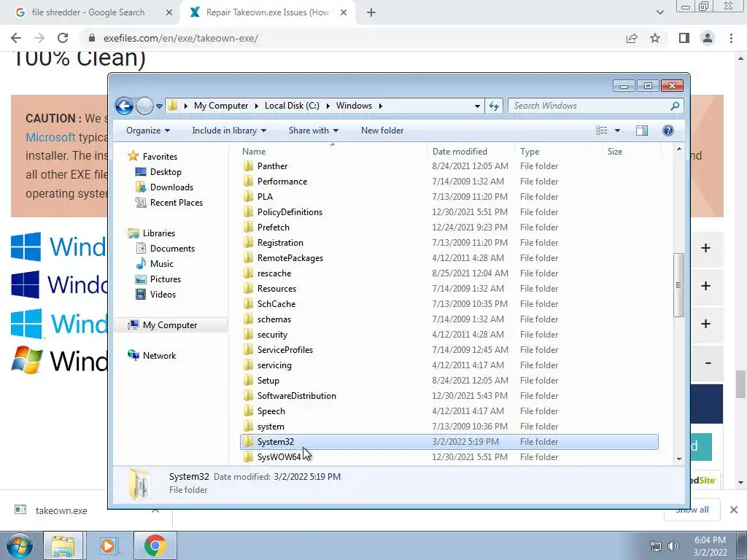Sort by Date modified column

tap(472, 152)
